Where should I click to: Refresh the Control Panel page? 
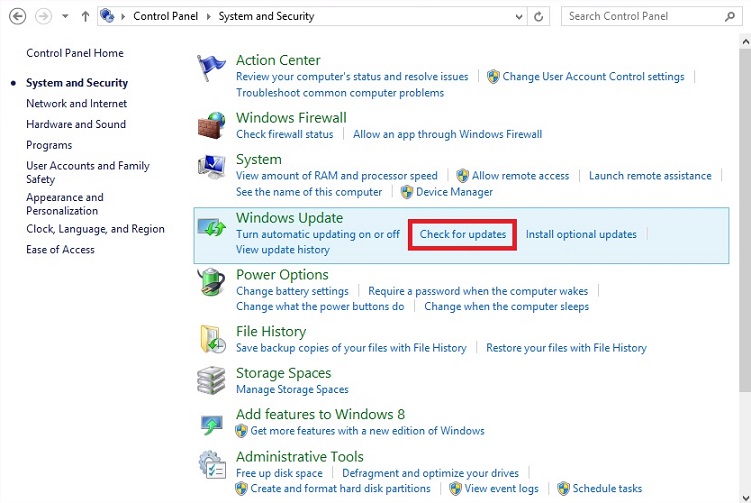(x=540, y=16)
